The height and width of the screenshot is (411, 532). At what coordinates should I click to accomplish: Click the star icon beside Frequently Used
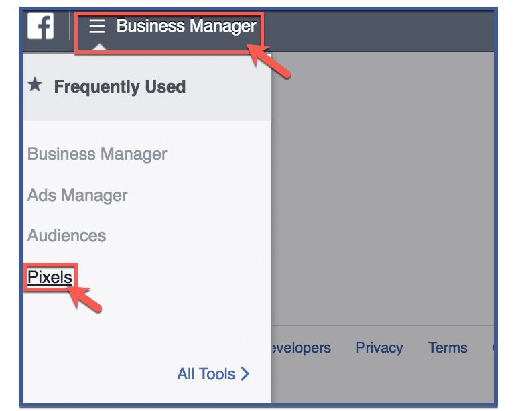click(35, 84)
